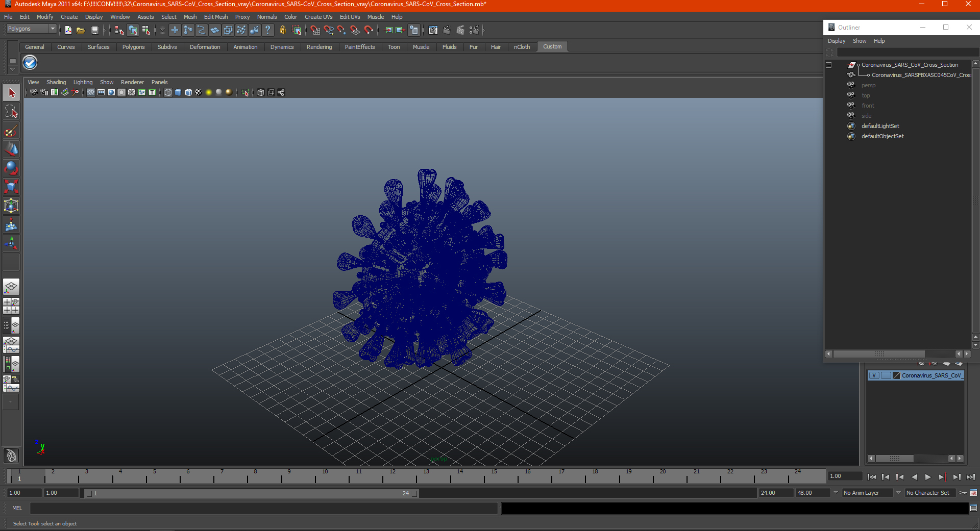
Task: Toggle the viewport grid icon
Action: pos(91,92)
